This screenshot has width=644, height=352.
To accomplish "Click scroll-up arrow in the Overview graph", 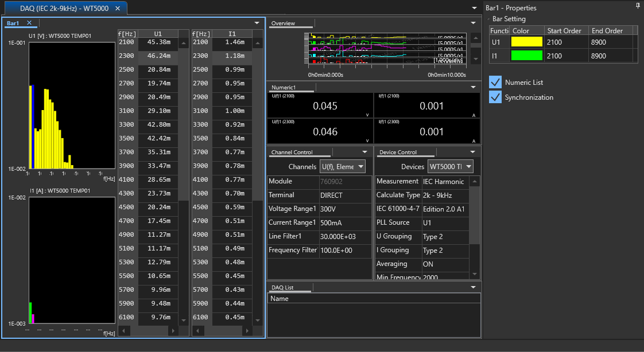I will (475, 38).
